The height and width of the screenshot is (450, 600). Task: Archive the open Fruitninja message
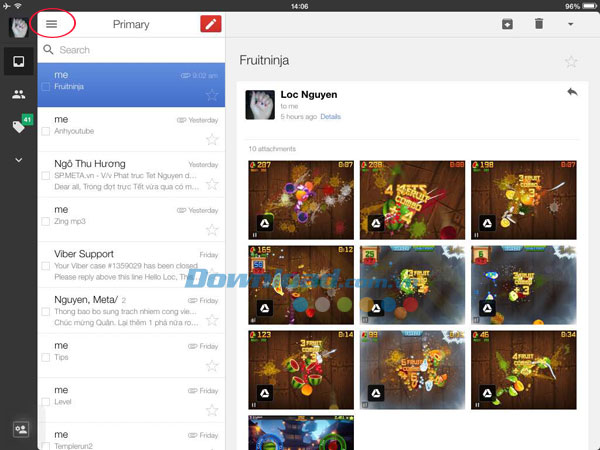click(507, 24)
